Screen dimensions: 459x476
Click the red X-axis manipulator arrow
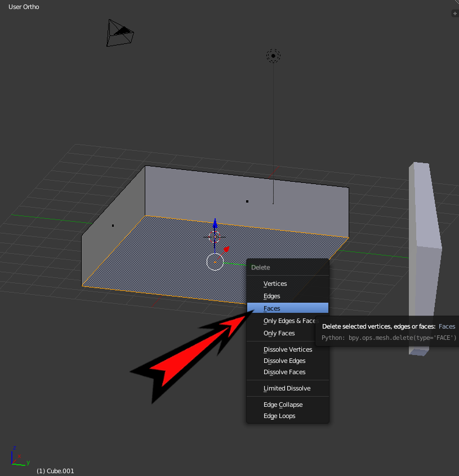226,250
